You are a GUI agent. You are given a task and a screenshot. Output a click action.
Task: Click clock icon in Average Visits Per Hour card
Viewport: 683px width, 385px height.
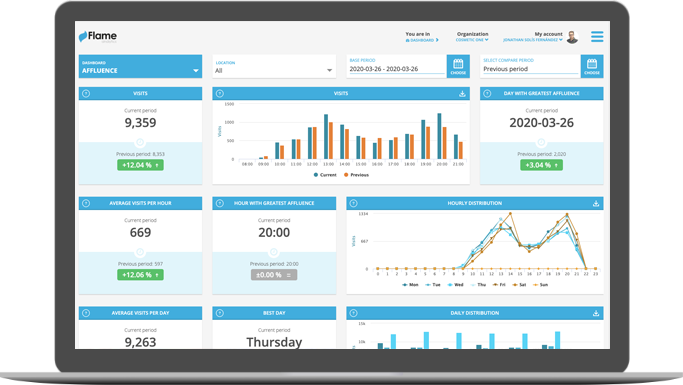click(140, 252)
